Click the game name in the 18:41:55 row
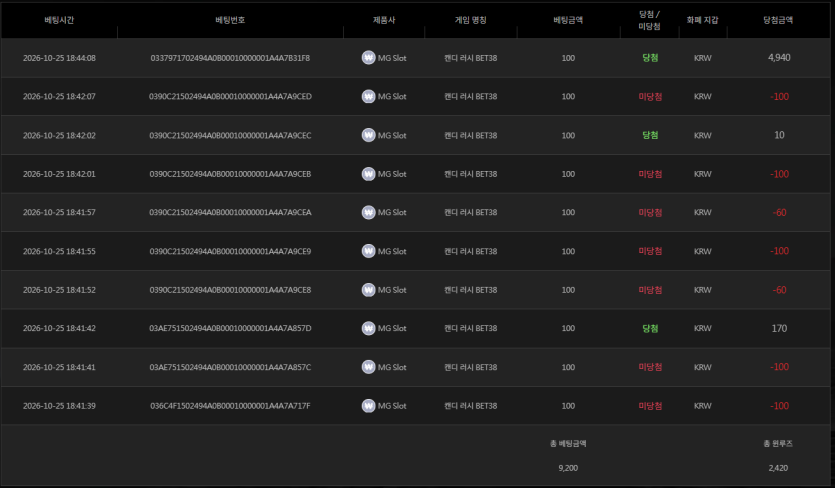The height and width of the screenshot is (488, 835). [x=470, y=251]
